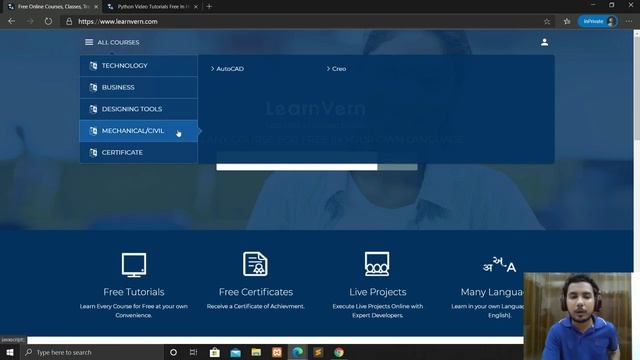
Task: Click the user account profile icon
Action: (544, 42)
